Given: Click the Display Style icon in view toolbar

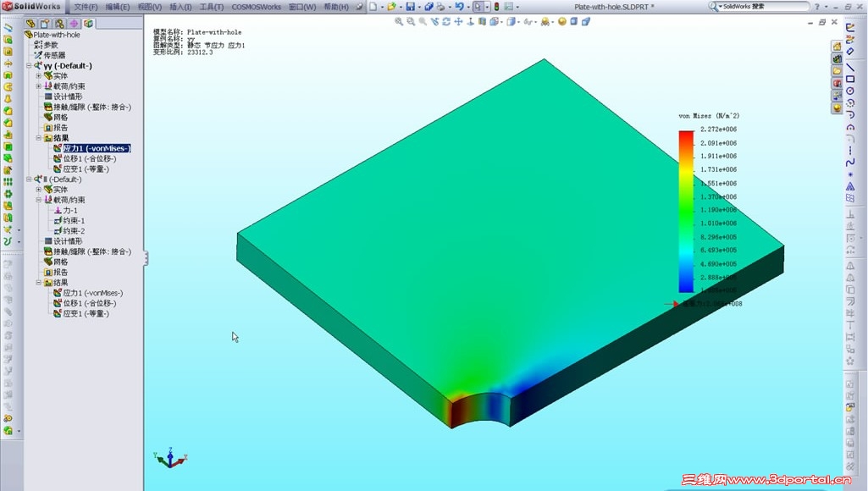Looking at the screenshot, I should (x=511, y=22).
